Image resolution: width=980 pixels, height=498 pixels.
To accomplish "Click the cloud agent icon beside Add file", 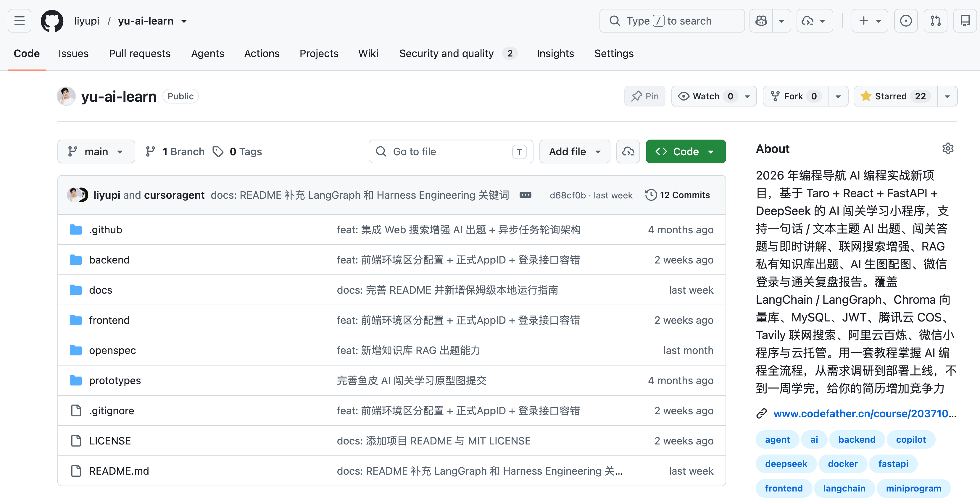I will click(x=628, y=152).
